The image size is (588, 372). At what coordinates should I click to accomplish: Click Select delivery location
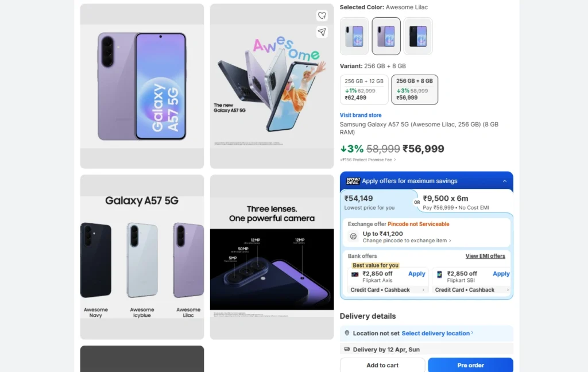coord(435,333)
